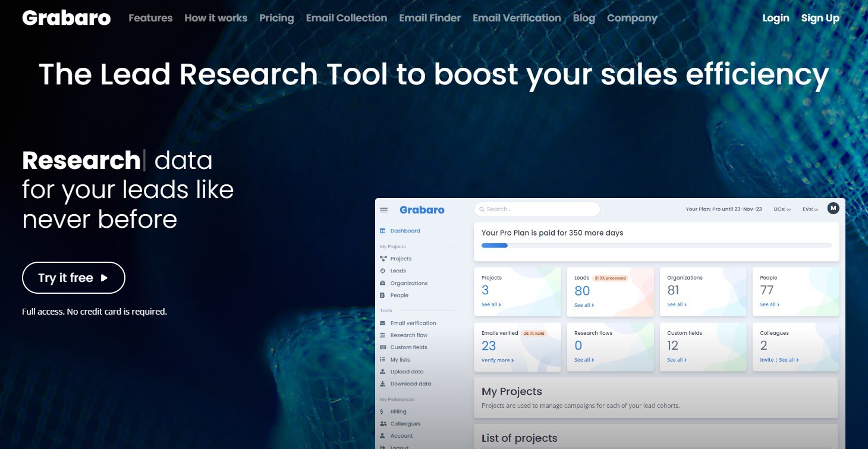868x449 pixels.
Task: Click the Pro Plan progress bar
Action: click(656, 245)
